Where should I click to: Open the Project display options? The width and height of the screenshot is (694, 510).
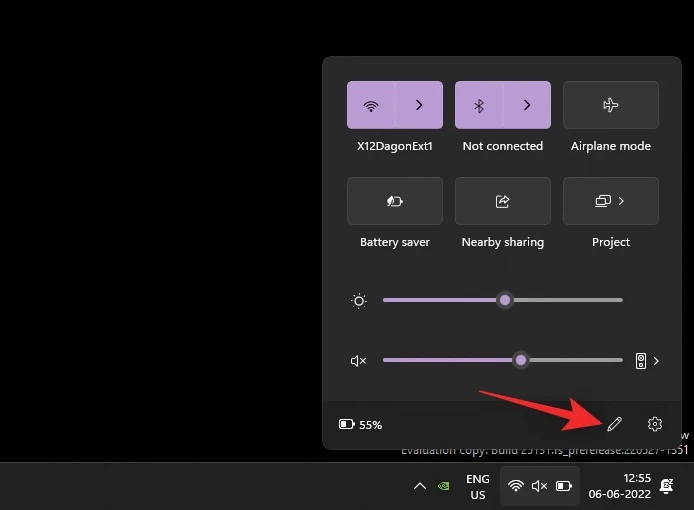pyautogui.click(x=611, y=201)
